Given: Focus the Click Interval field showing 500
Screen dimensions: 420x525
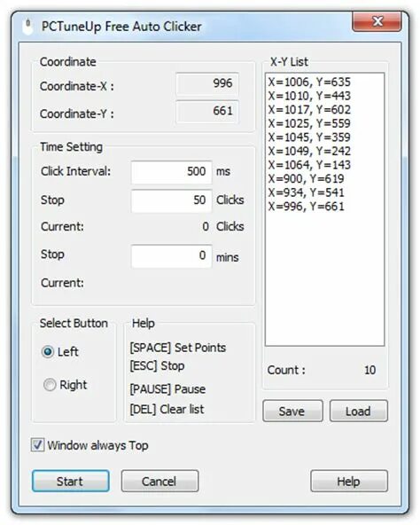Looking at the screenshot, I should coord(171,172).
